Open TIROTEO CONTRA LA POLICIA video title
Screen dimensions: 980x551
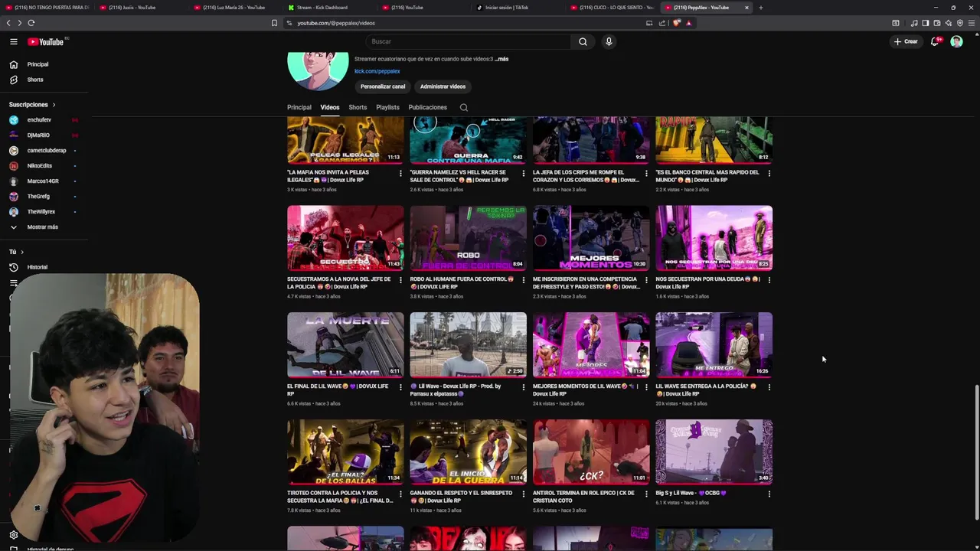(340, 497)
